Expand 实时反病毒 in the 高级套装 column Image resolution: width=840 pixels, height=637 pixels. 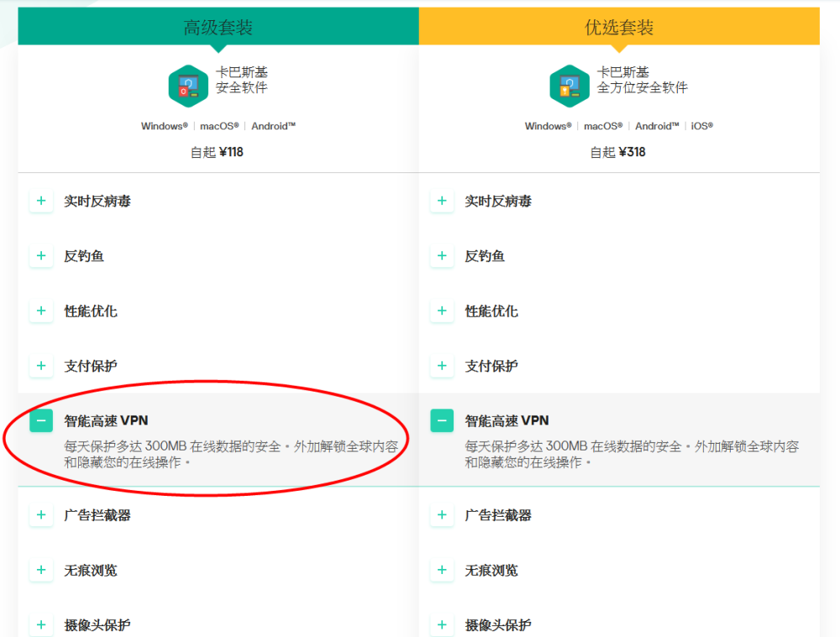(41, 201)
